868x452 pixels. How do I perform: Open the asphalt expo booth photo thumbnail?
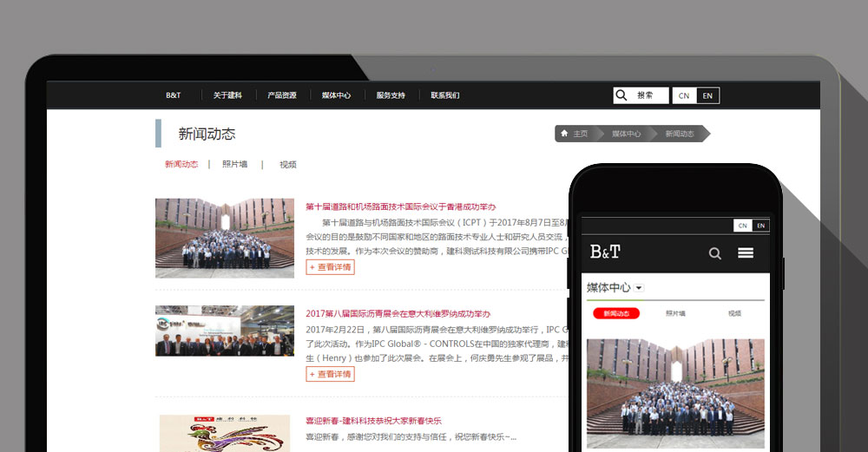[225, 331]
